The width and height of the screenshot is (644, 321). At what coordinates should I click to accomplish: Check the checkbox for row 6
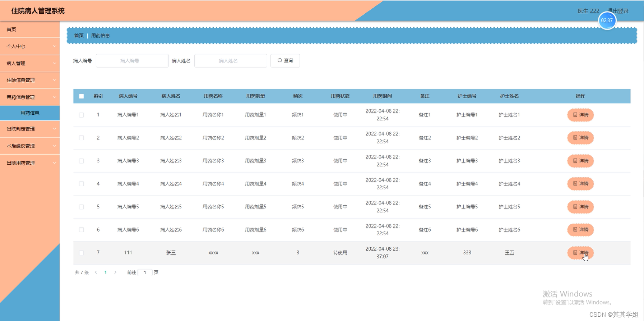pyautogui.click(x=82, y=230)
